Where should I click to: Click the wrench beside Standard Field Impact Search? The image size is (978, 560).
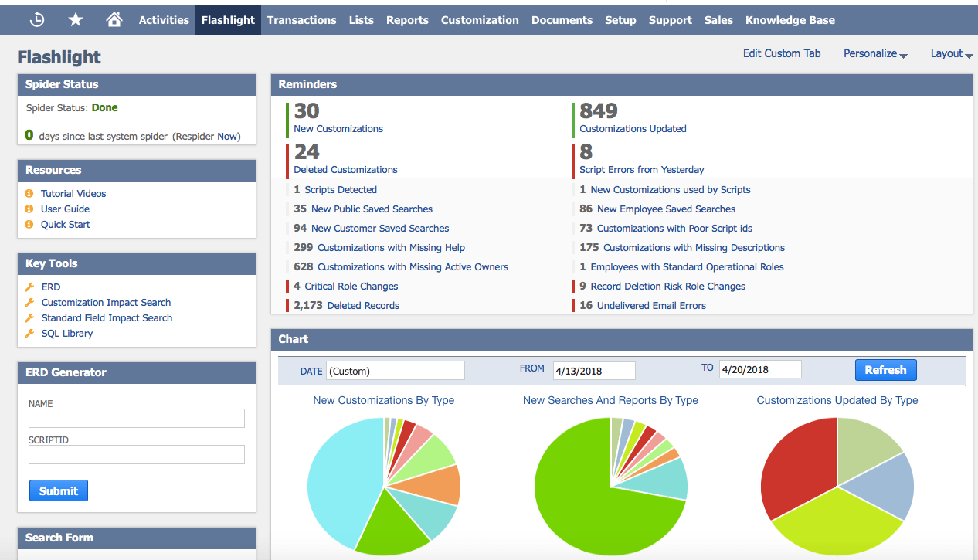tap(30, 317)
